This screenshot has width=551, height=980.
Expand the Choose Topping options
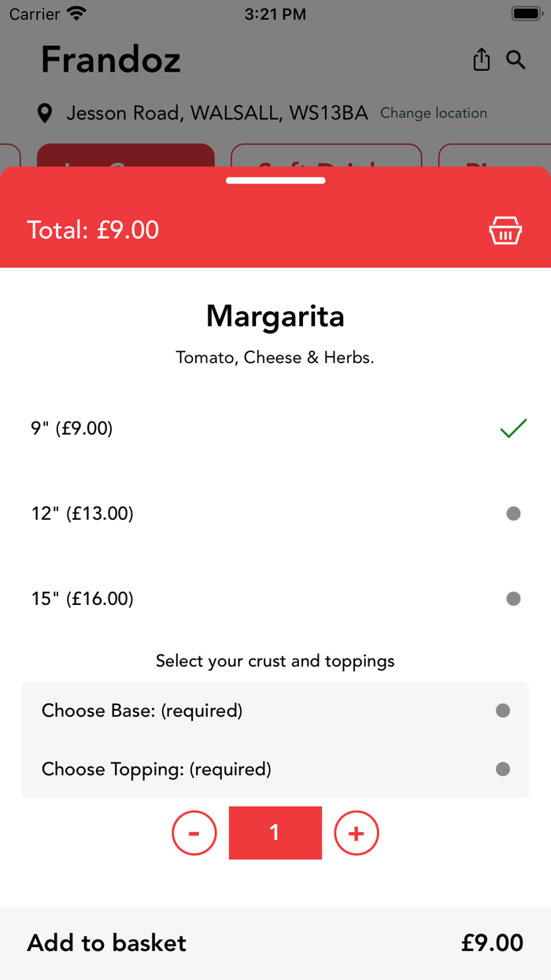pos(275,769)
